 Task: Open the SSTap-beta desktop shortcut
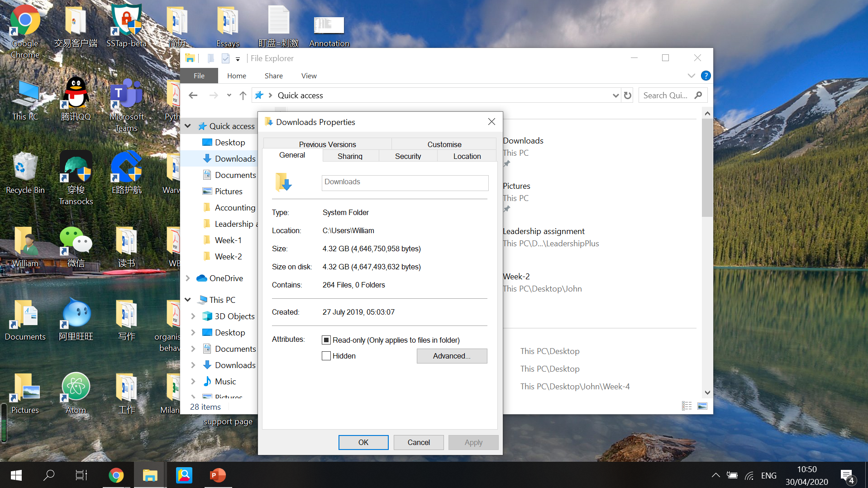(x=126, y=25)
